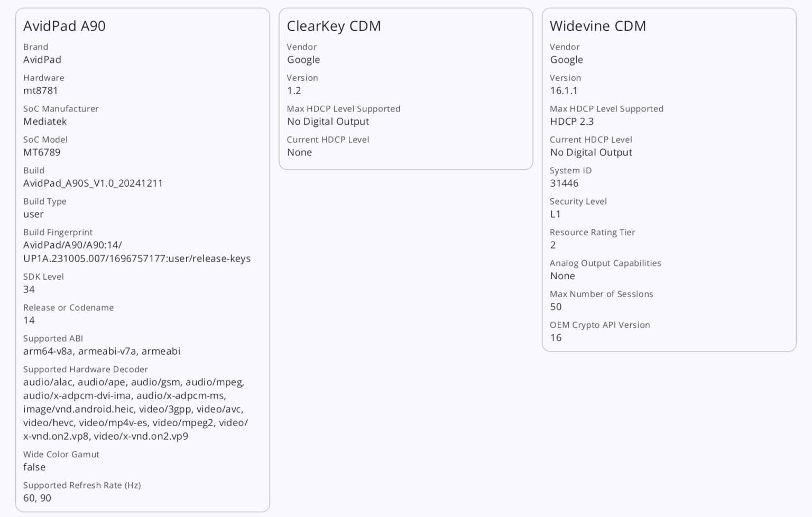Image resolution: width=812 pixels, height=517 pixels.
Task: Select the refresh rate value 60, 90
Action: point(37,498)
